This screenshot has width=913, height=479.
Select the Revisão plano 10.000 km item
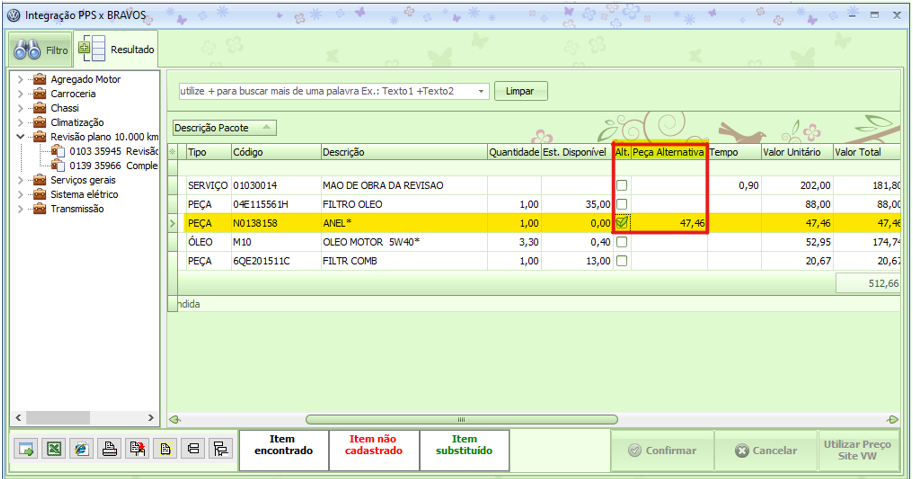coord(104,137)
